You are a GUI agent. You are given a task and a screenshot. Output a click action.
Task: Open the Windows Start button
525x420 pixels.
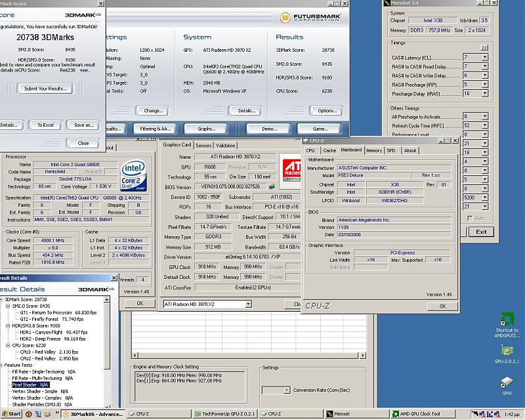coord(11,414)
